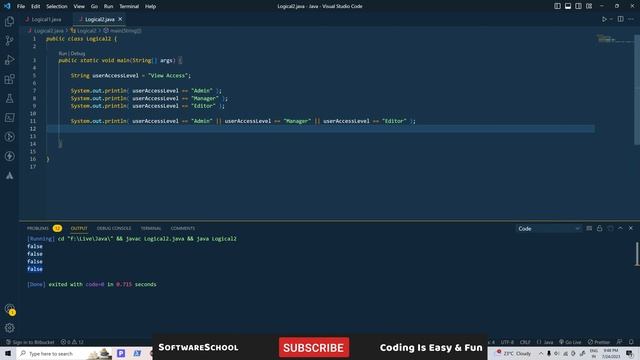Open the run button dropdown arrow
Viewport: 640px width, 360px height.
tap(611, 19)
